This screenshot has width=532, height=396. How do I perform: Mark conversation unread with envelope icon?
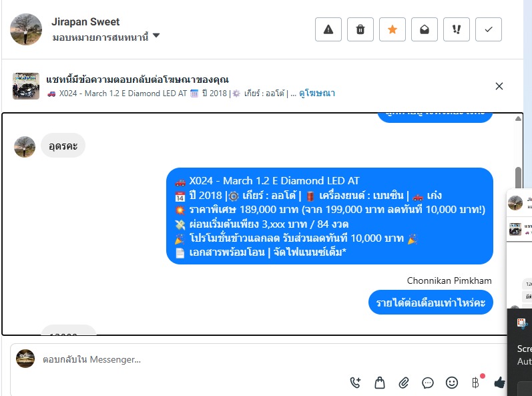tap(424, 29)
